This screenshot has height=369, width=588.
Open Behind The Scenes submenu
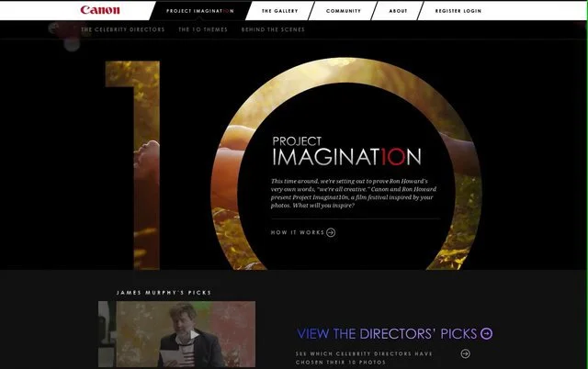[273, 29]
